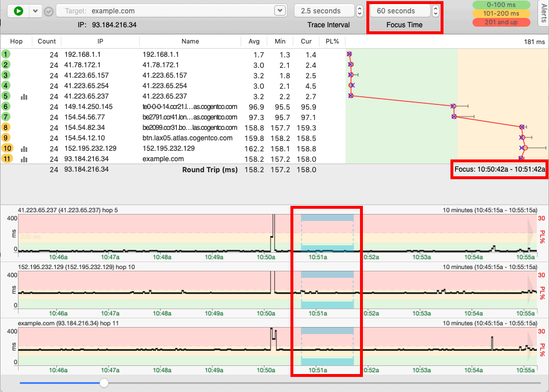Click hop 5 timeline title 41.223.65.237
The height and width of the screenshot is (392, 549).
(x=68, y=210)
